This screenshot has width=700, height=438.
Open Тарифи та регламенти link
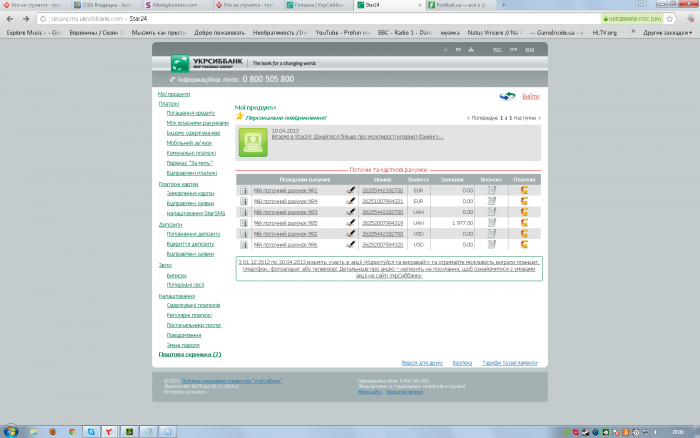[x=510, y=363]
